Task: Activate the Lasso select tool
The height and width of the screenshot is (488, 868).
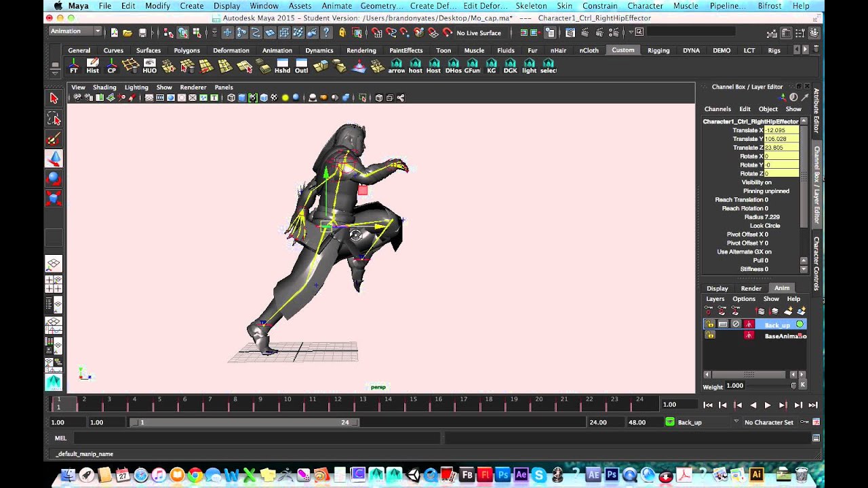Action: [54, 119]
